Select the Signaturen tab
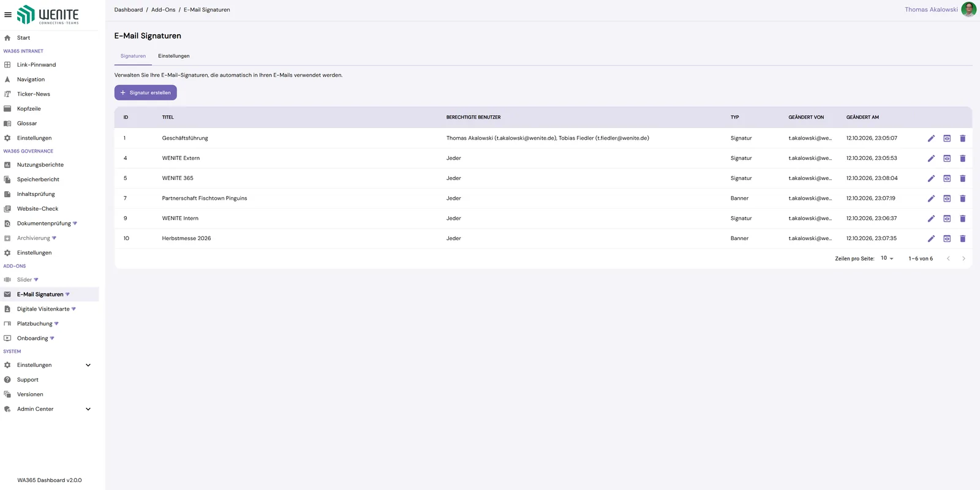This screenshot has width=980, height=490. (133, 56)
